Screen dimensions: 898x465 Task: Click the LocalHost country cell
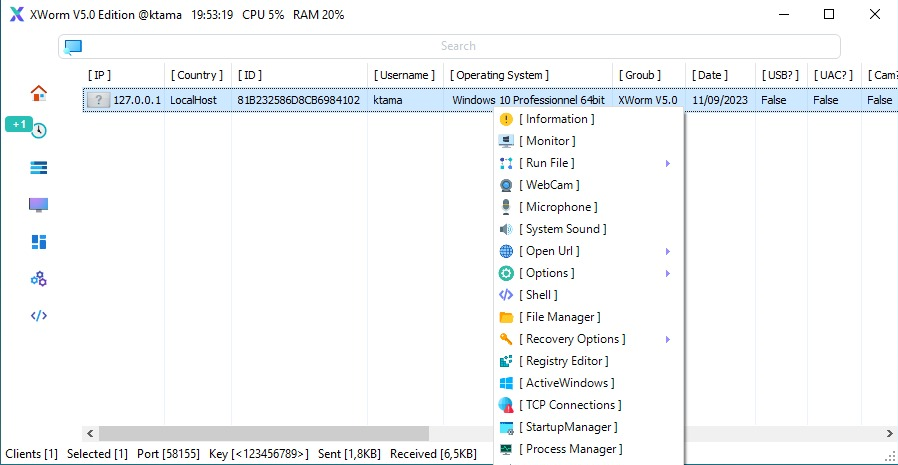[x=194, y=100]
